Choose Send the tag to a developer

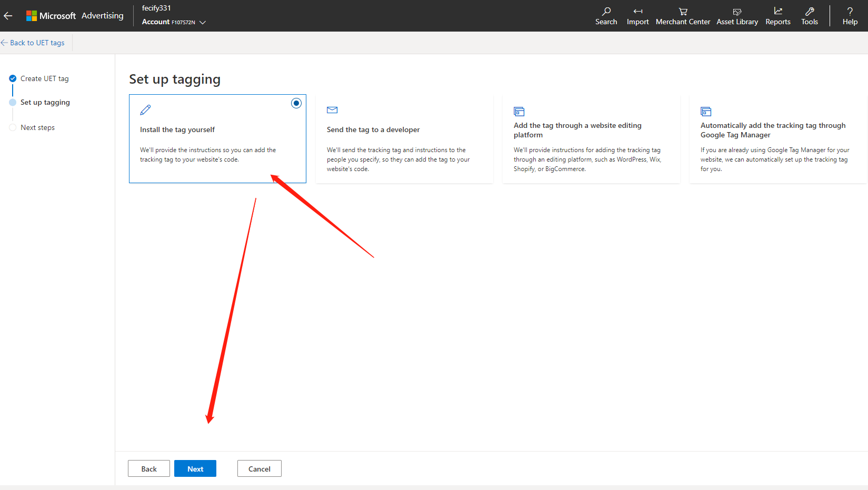(404, 139)
